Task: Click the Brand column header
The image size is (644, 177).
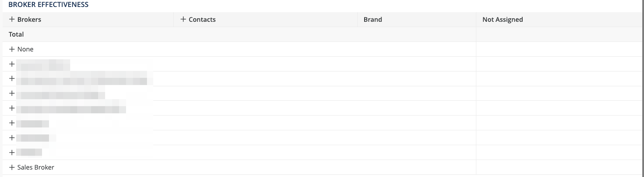Action: click(373, 20)
